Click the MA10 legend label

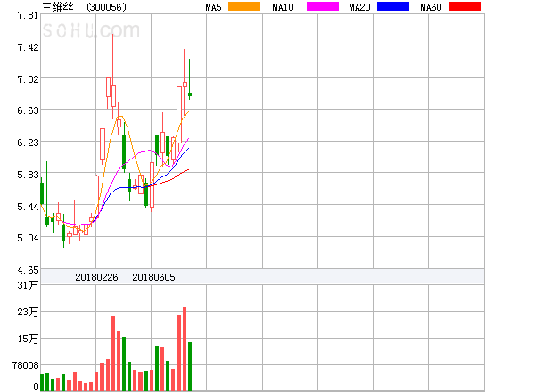click(x=284, y=7)
